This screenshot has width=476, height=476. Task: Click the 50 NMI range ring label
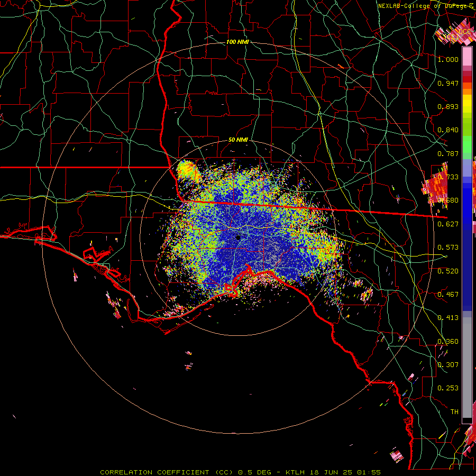tap(238, 140)
